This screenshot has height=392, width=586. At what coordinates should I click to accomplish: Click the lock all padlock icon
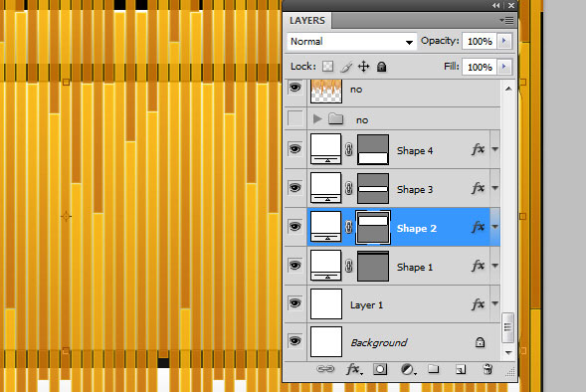coord(381,67)
